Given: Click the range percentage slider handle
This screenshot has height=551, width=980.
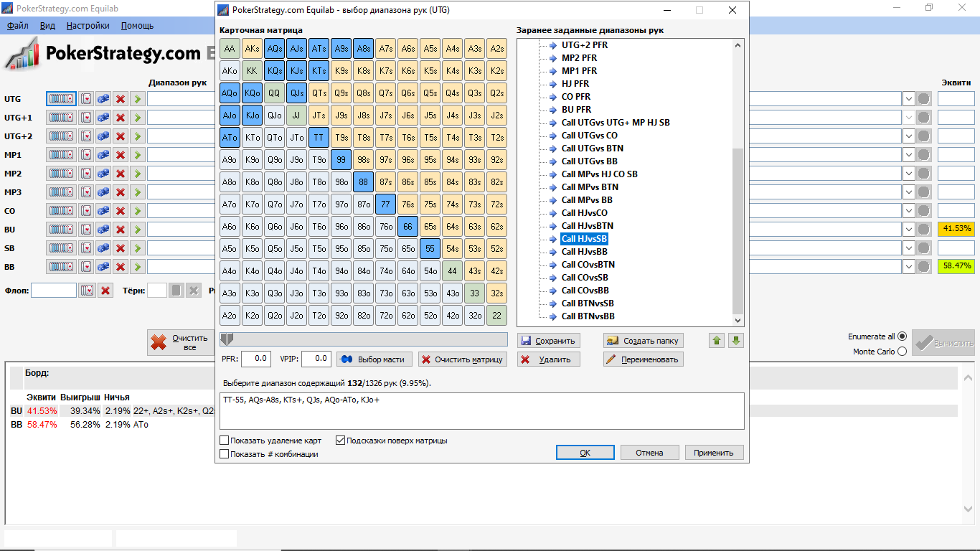Looking at the screenshot, I should coord(227,339).
